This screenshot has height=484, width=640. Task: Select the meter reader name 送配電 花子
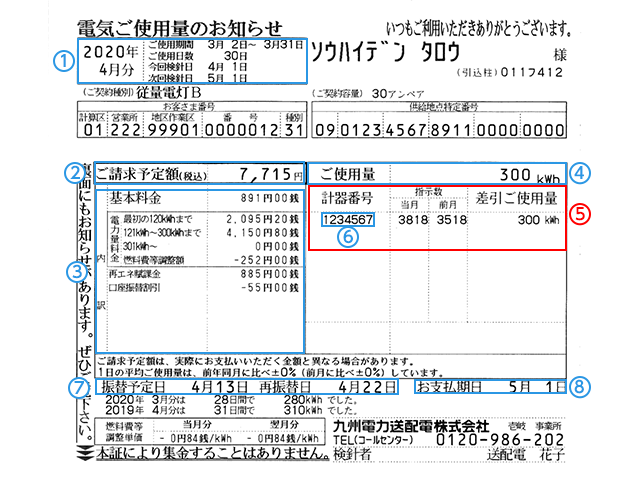(526, 454)
